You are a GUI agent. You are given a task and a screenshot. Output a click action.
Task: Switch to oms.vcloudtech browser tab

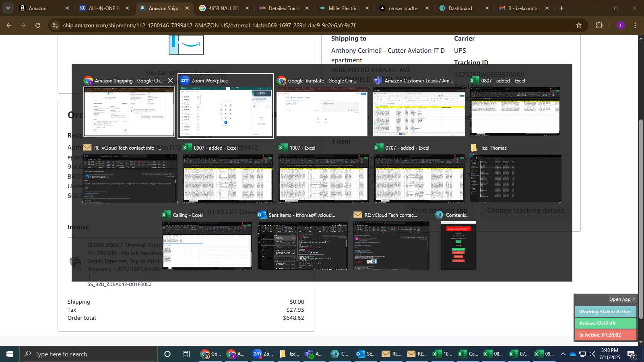coord(404,8)
